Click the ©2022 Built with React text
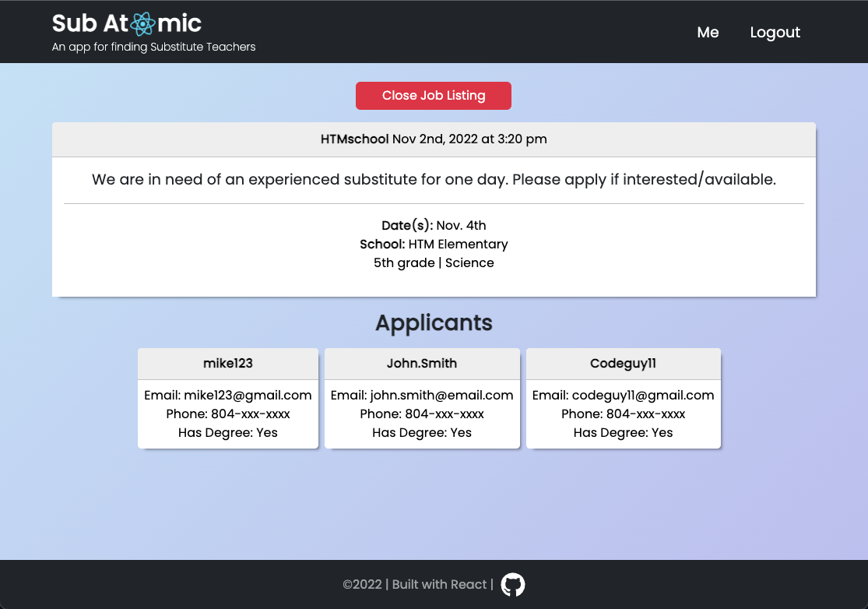 (416, 584)
